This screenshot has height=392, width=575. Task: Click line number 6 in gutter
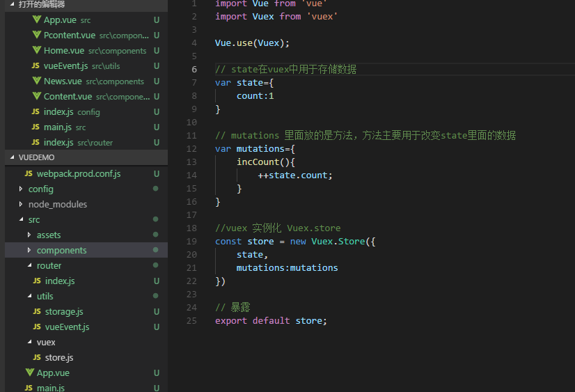pos(194,70)
